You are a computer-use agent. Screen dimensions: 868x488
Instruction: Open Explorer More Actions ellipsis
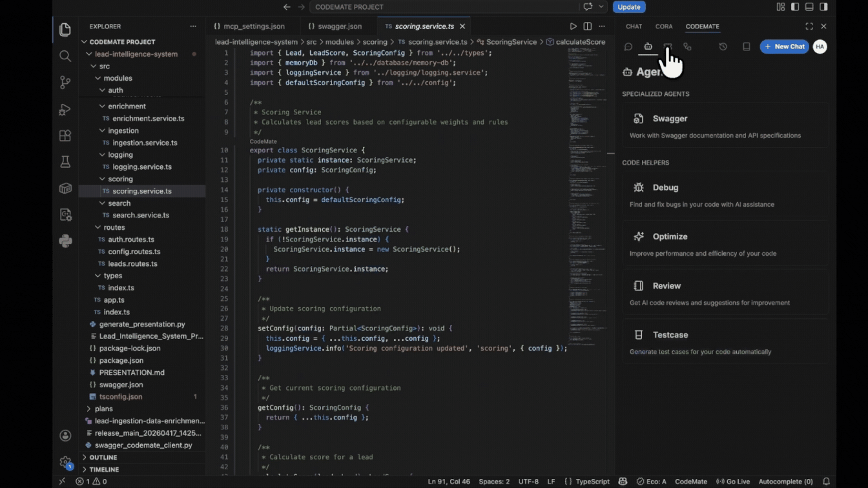[x=193, y=26]
